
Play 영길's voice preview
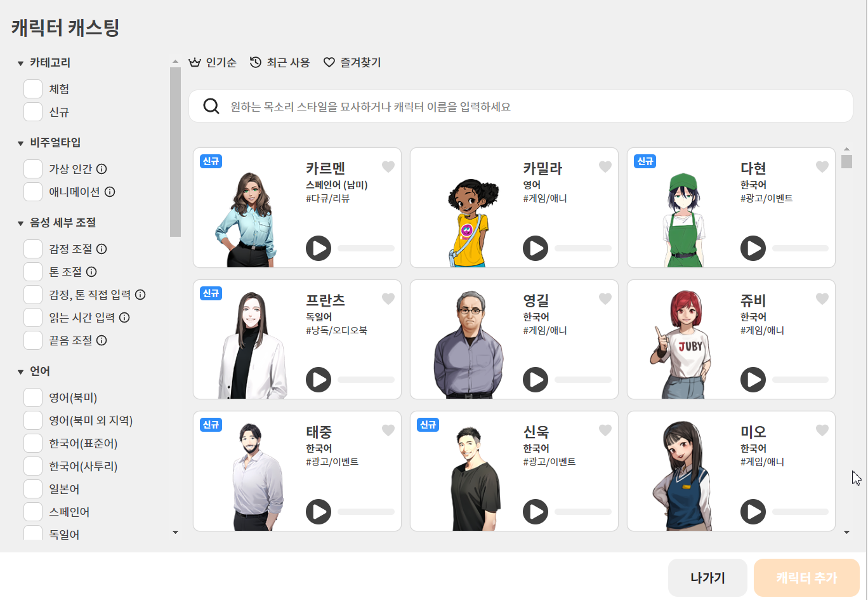click(536, 380)
